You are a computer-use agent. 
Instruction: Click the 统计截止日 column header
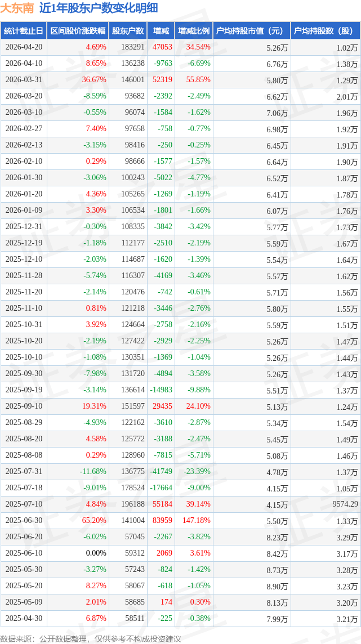[24, 31]
